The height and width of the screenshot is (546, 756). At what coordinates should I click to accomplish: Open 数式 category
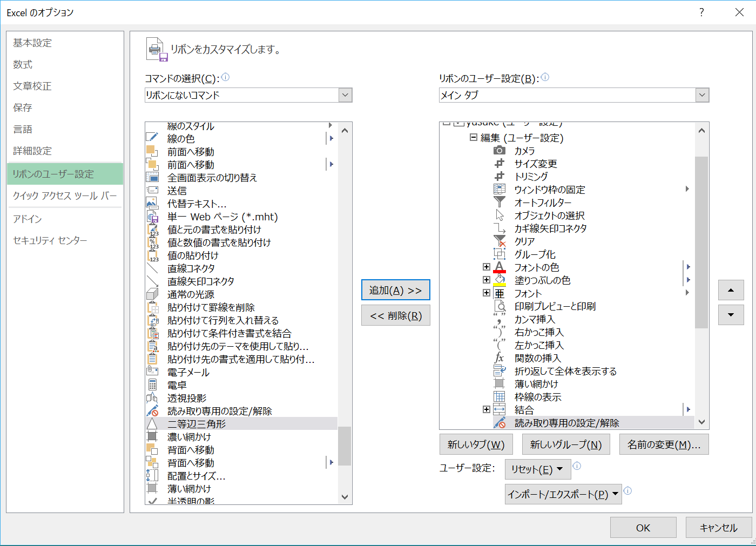pos(65,64)
